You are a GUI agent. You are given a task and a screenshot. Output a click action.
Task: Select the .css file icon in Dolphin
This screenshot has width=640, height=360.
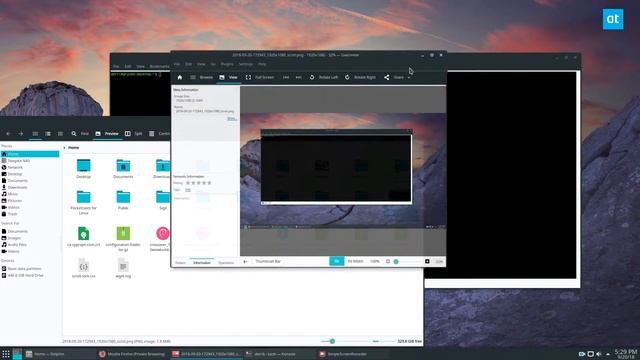[x=83, y=266]
